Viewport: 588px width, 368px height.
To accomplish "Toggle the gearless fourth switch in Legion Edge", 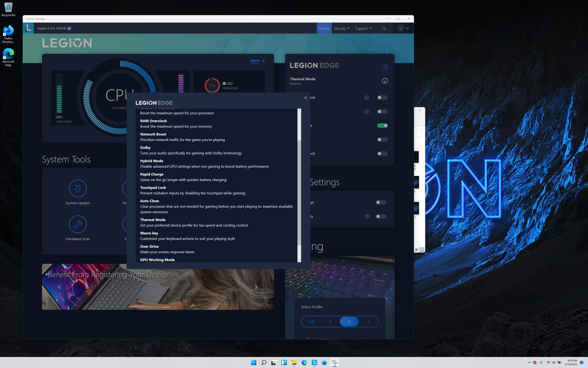I will (382, 140).
